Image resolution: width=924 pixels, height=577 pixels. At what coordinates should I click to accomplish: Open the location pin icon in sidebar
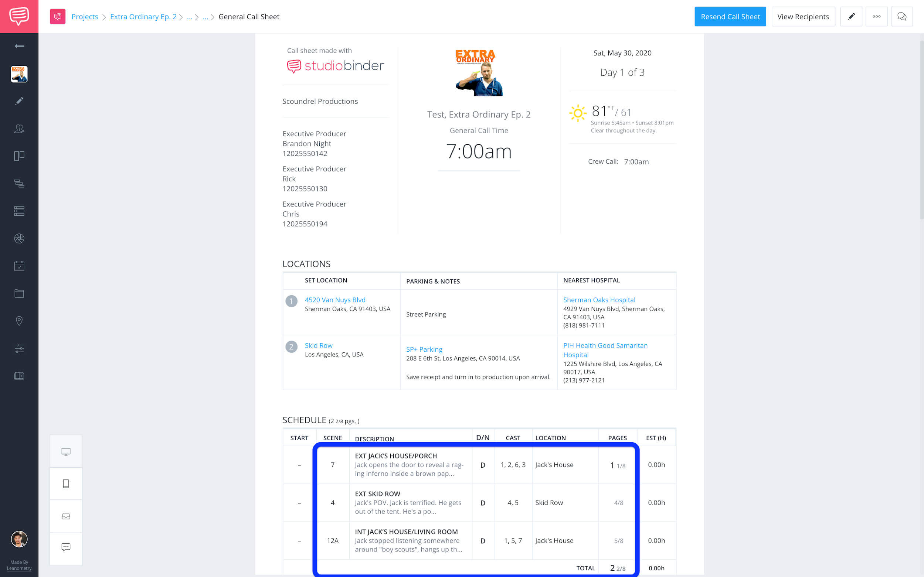pyautogui.click(x=18, y=320)
